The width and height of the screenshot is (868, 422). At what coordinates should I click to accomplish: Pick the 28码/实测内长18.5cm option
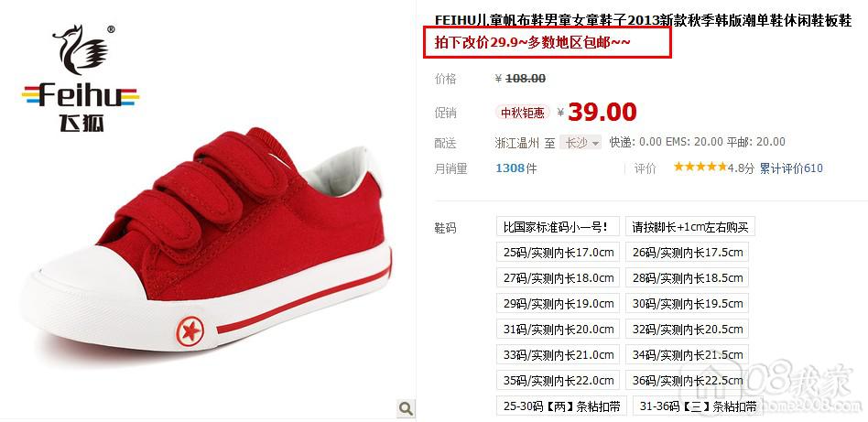pos(687,278)
